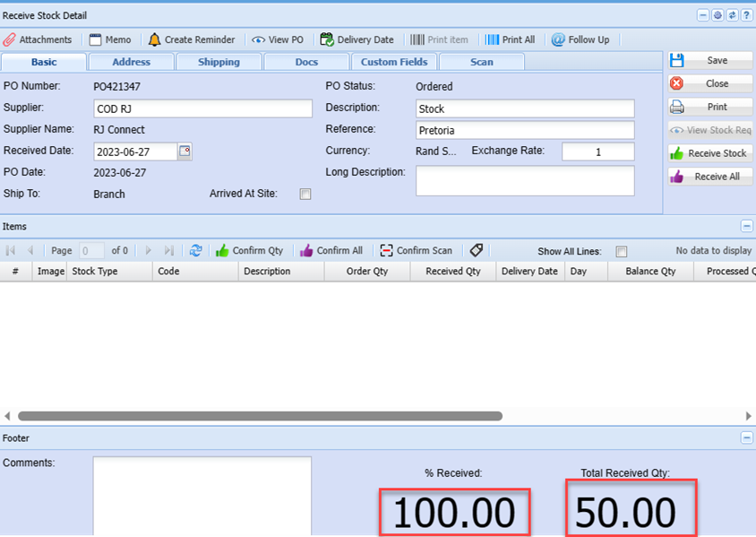The width and height of the screenshot is (756, 537).
Task: Refresh the Items grid
Action: coord(195,251)
